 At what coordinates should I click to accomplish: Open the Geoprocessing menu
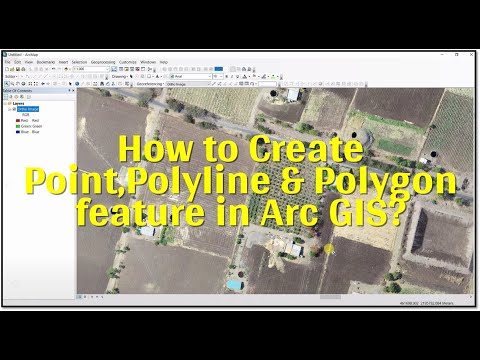tap(103, 62)
